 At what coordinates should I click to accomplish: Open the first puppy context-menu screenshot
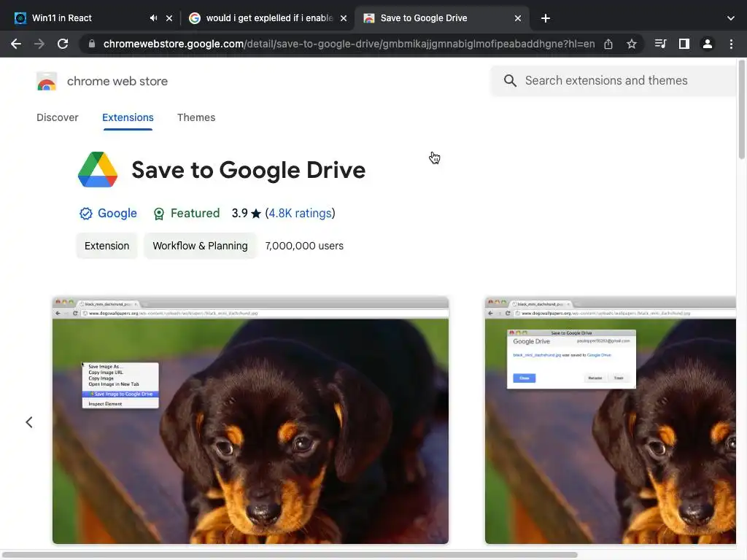[x=251, y=420]
